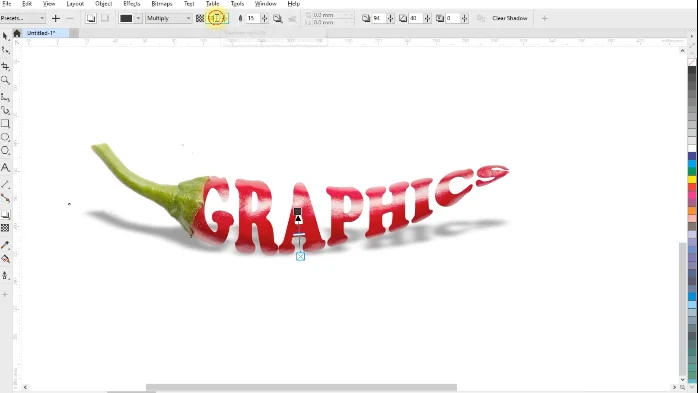Select the Rectangle tool
The height and width of the screenshot is (393, 698).
tap(5, 123)
